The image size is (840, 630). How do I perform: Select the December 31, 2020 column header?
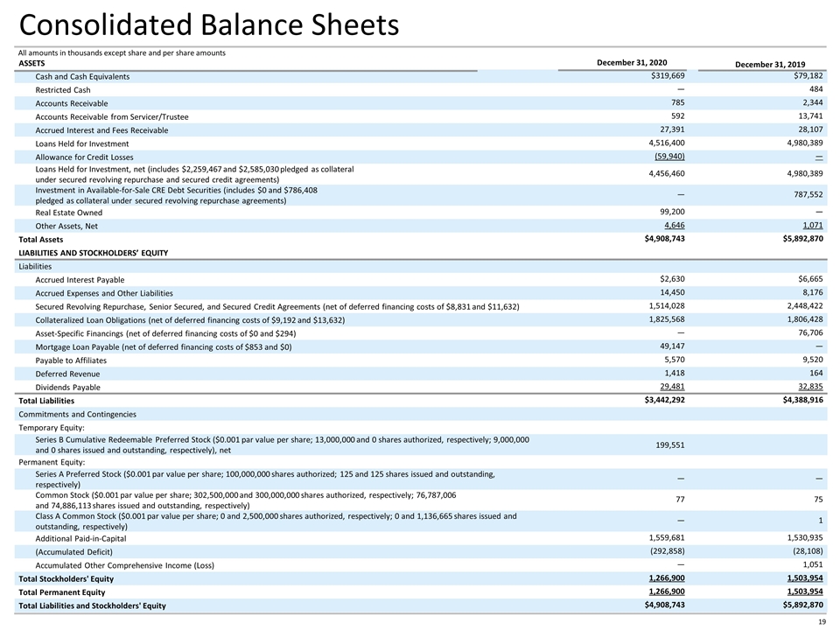click(632, 63)
